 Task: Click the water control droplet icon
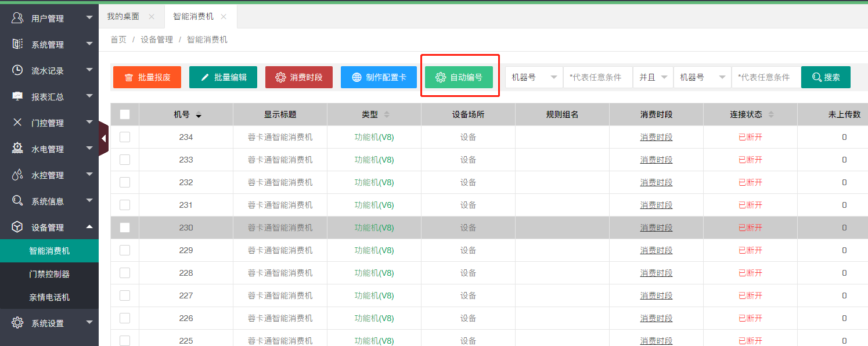coord(17,175)
